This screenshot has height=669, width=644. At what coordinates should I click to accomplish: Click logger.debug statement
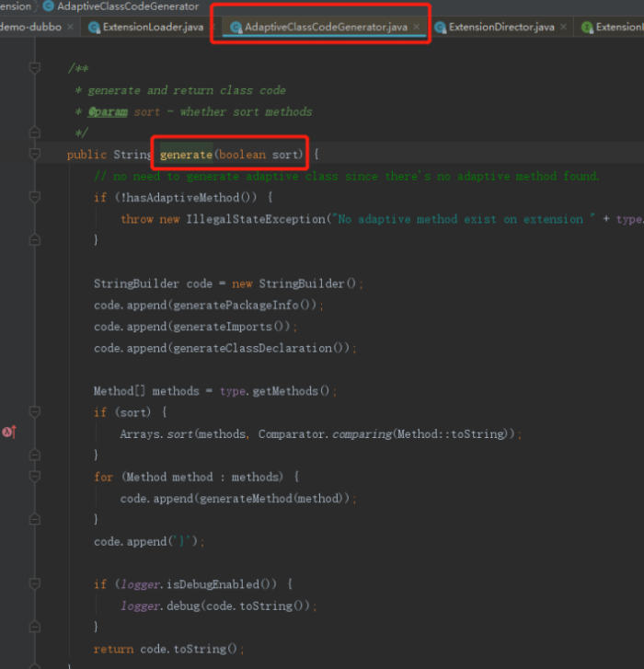218,606
